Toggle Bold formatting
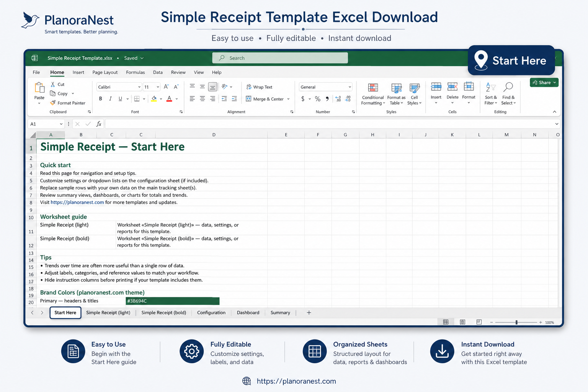 pyautogui.click(x=101, y=99)
